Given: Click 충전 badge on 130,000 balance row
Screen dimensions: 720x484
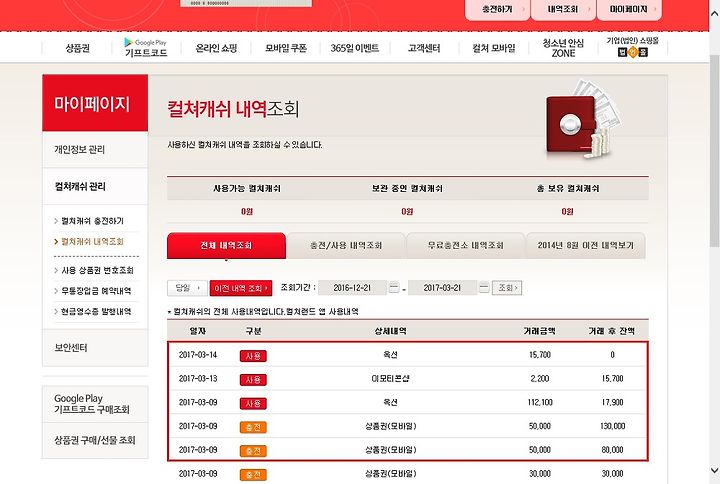Looking at the screenshot, I should click(x=253, y=428).
